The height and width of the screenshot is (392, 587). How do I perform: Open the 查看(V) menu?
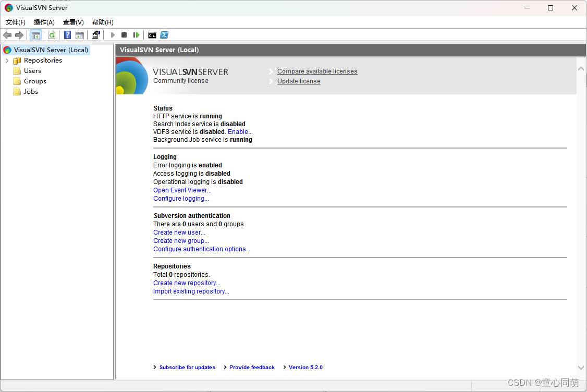click(x=74, y=22)
